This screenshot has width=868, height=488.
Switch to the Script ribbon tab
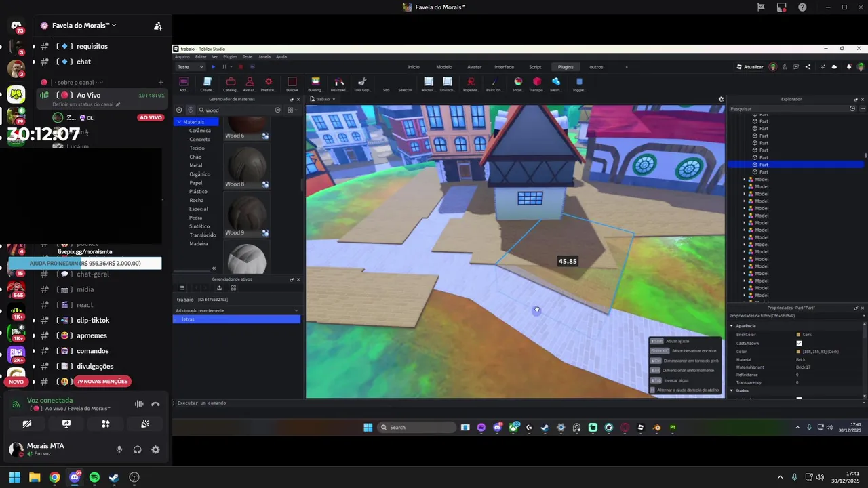535,67
